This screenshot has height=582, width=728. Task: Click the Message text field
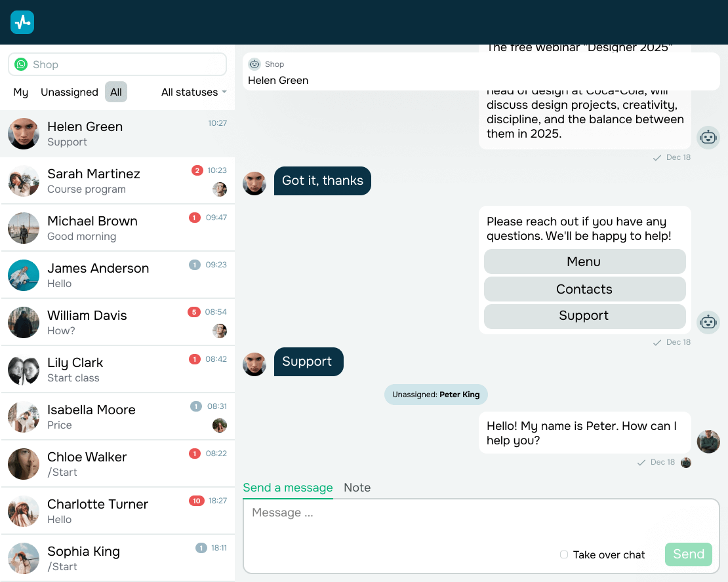[x=481, y=522]
